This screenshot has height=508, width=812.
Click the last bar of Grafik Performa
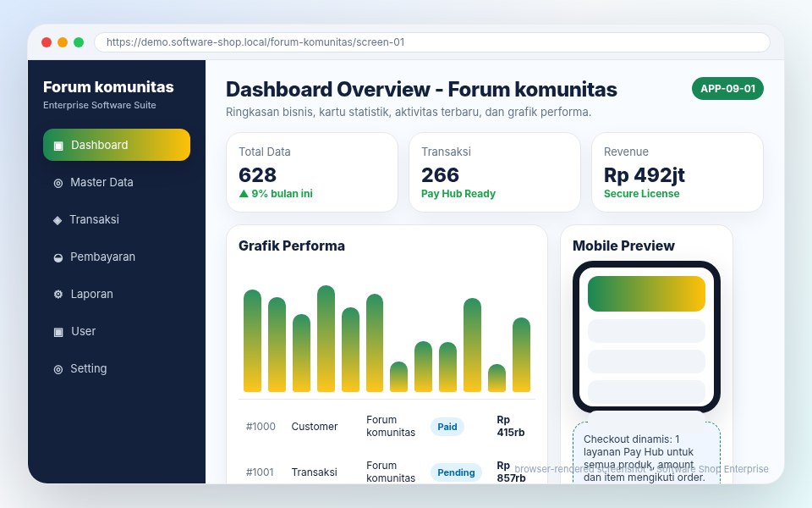(x=522, y=355)
